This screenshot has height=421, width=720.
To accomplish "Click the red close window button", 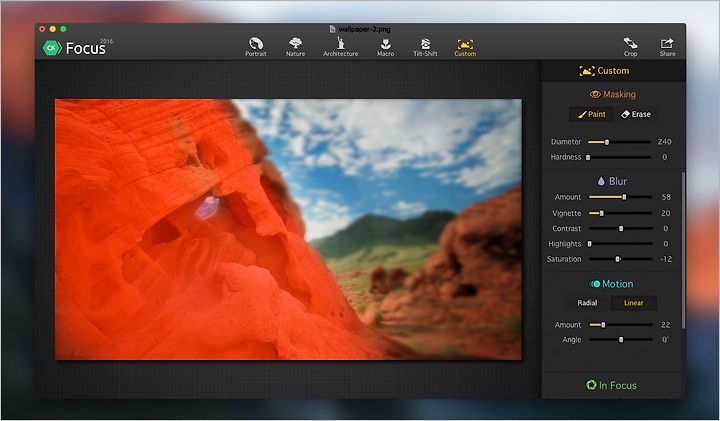I will 42,29.
